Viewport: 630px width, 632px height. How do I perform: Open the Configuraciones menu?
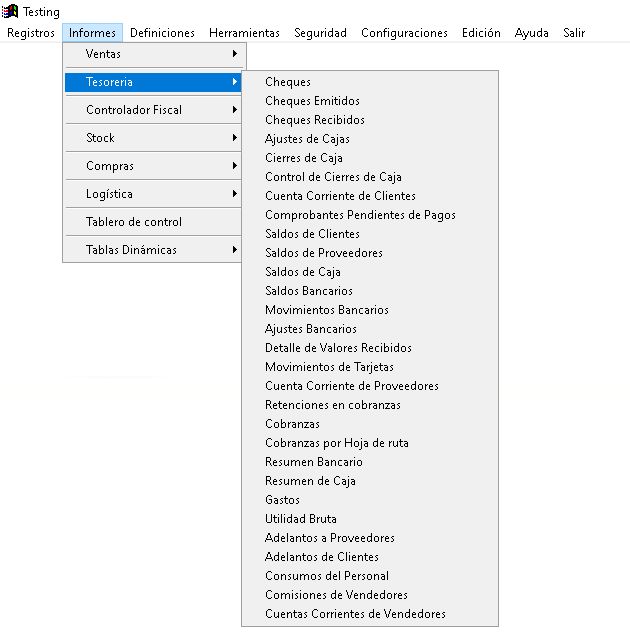404,33
